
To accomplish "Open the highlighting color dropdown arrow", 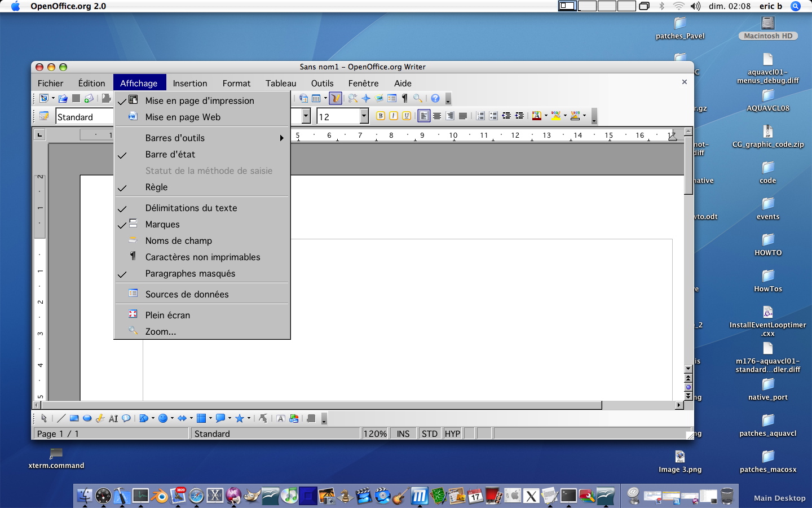I will [565, 116].
